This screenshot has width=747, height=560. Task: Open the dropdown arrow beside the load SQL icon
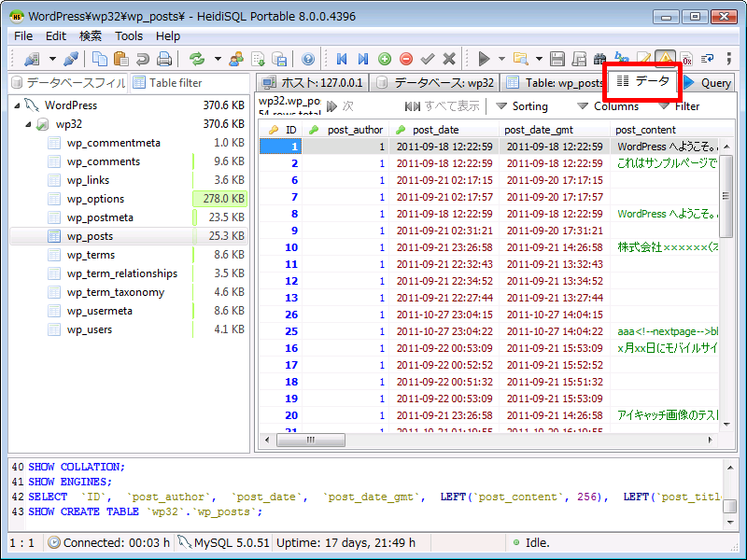[x=539, y=59]
